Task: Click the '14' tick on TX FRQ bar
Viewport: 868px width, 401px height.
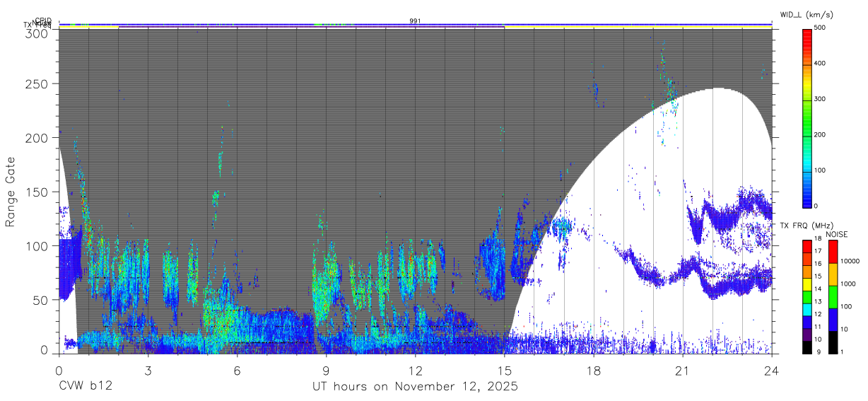Action: (819, 289)
